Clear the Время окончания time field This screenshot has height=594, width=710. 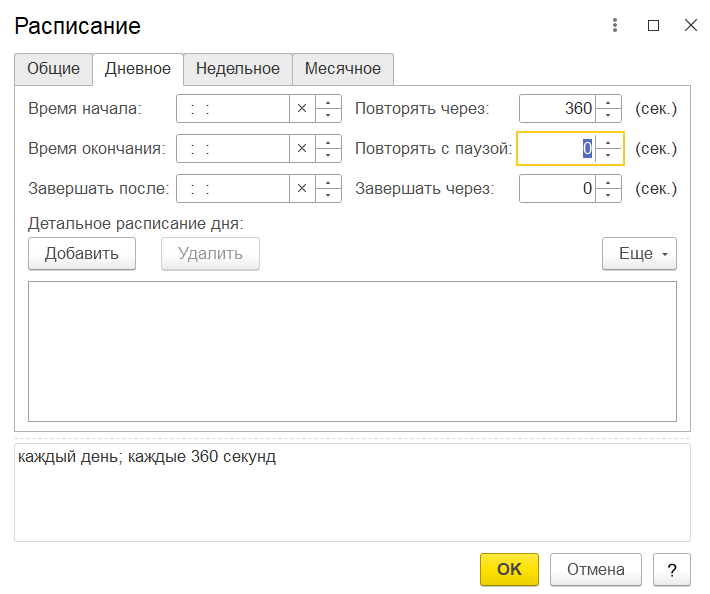(x=302, y=149)
